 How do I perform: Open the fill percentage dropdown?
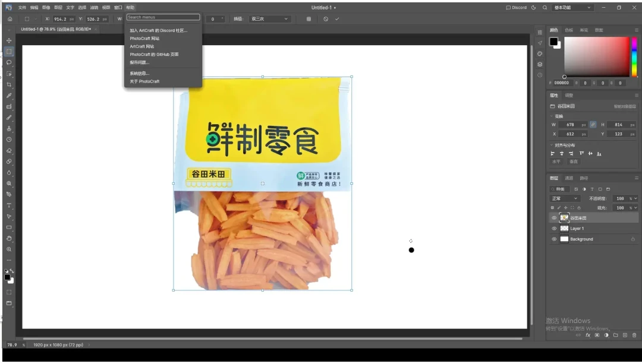point(635,208)
